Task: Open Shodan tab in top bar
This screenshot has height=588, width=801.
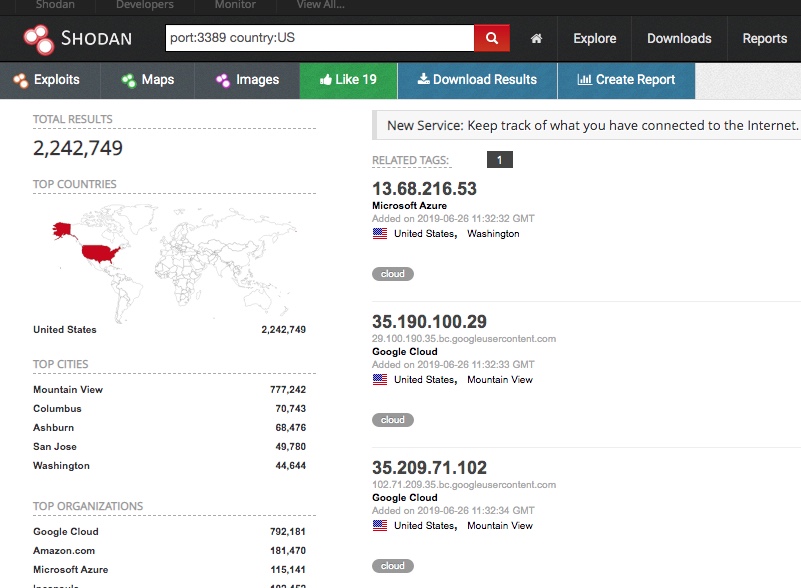Action: click(x=55, y=5)
